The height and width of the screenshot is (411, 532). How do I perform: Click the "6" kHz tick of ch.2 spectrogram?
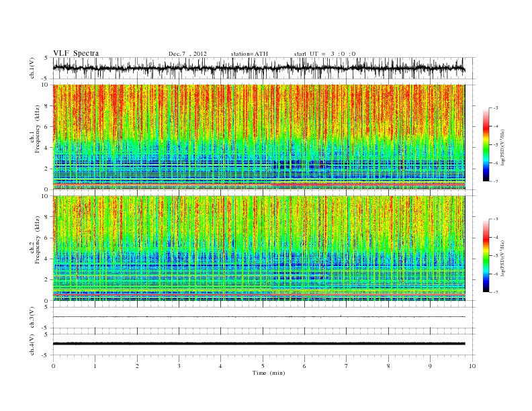tap(46, 238)
